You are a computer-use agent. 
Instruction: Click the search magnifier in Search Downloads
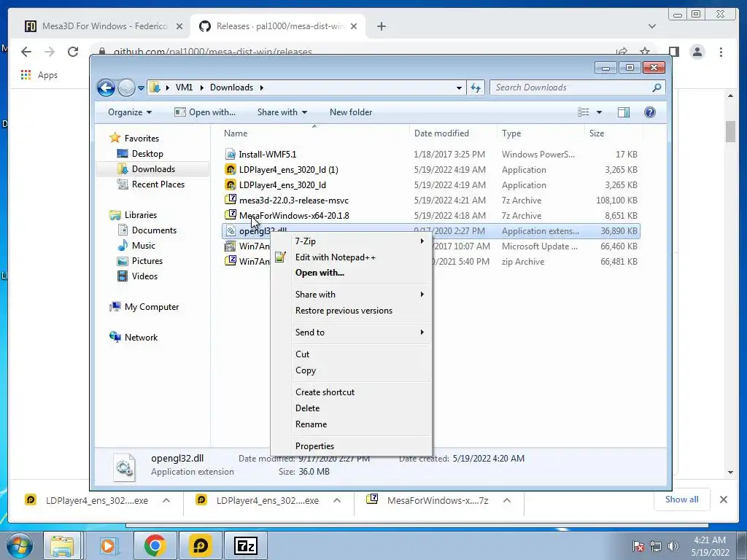point(657,87)
